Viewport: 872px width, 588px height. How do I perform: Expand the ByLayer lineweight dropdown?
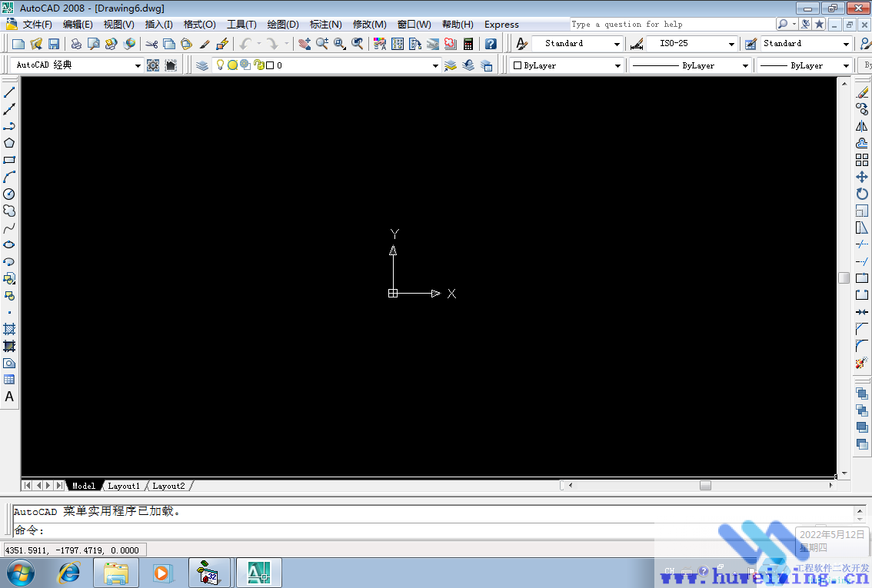[846, 65]
